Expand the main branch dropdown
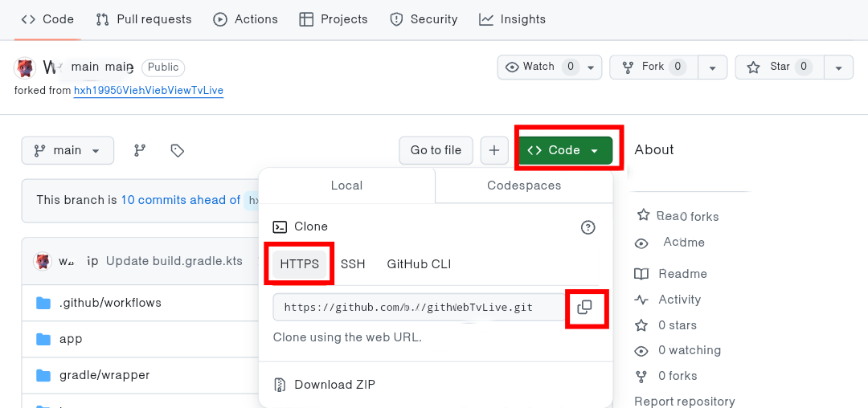 point(68,150)
